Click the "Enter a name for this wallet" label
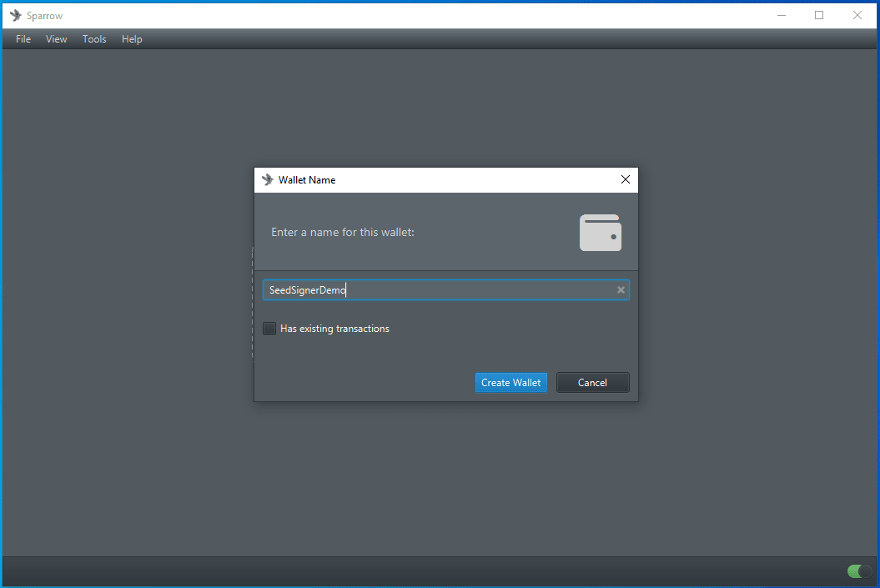The height and width of the screenshot is (588, 880). [343, 232]
